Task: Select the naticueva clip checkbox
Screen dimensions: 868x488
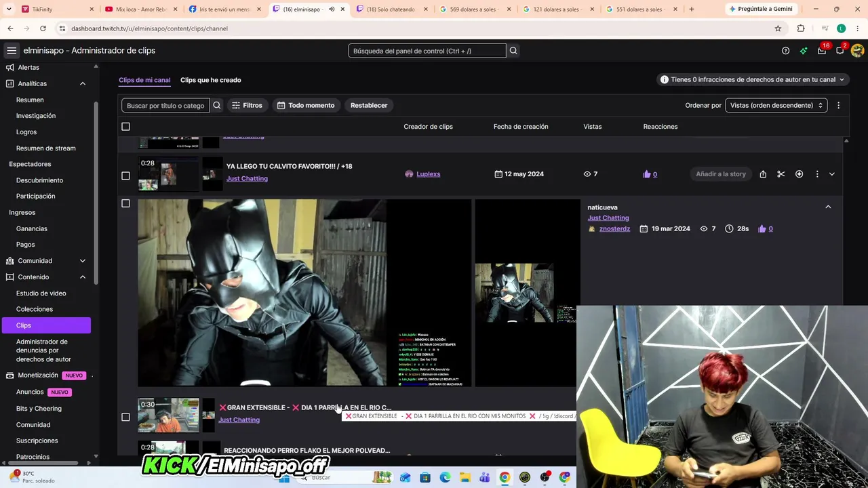Action: 125,203
